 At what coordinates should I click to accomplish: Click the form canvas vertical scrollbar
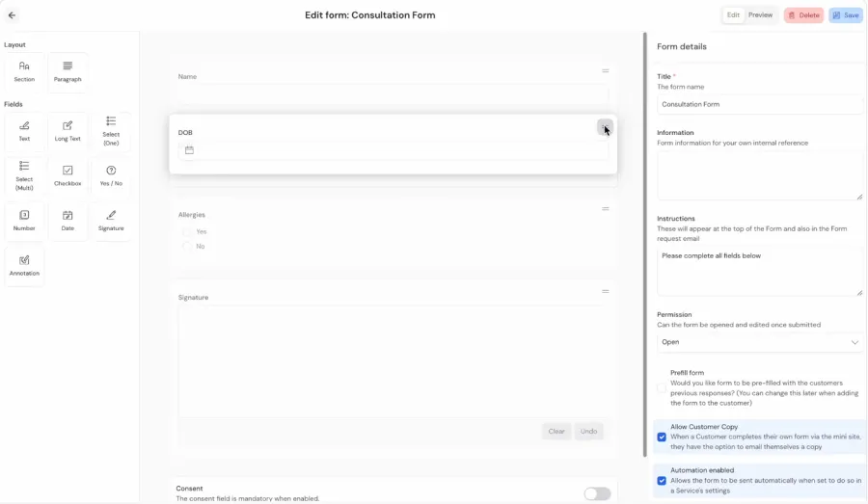point(645,244)
